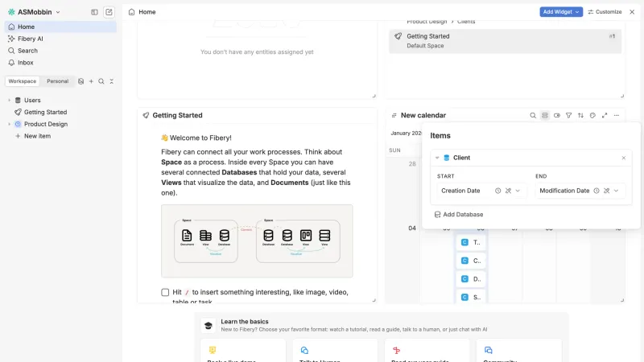
Task: Expand the Product Design space
Action: tap(10, 124)
